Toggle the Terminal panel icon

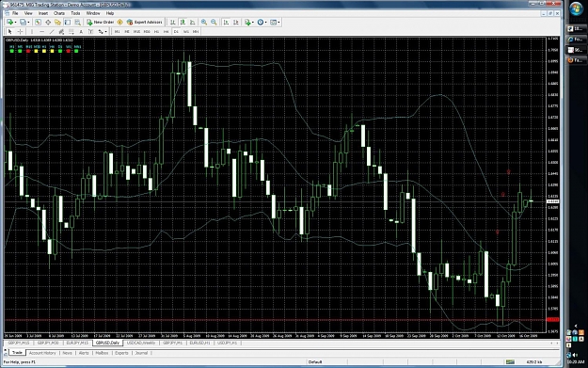point(68,23)
